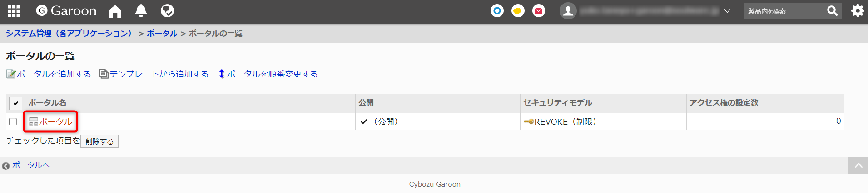
Task: Expand the user account dropdown arrow
Action: [x=727, y=11]
